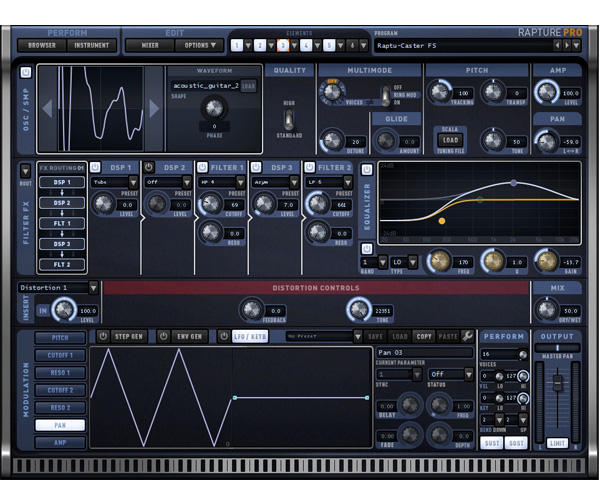600x500 pixels.
Task: Open modulation wrench settings
Action: pyautogui.click(x=468, y=337)
